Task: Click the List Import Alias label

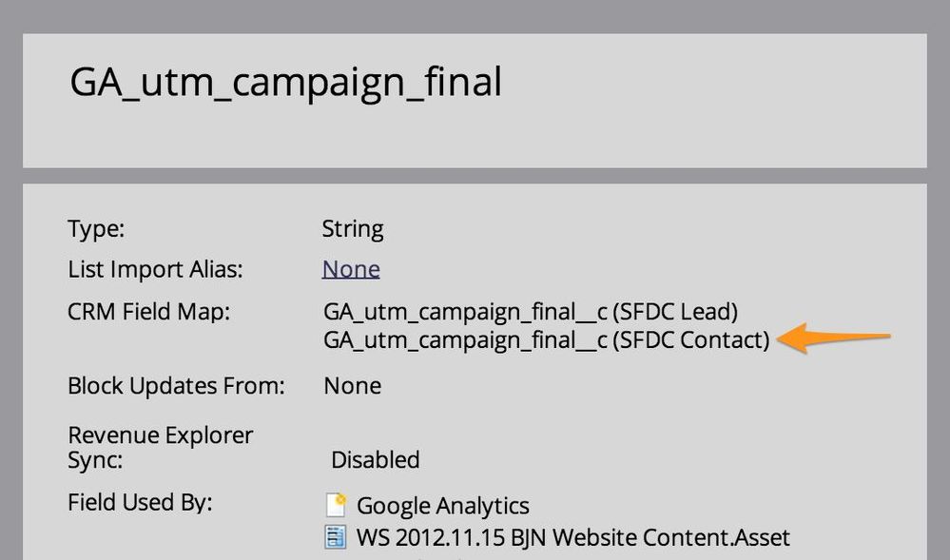Action: (155, 269)
